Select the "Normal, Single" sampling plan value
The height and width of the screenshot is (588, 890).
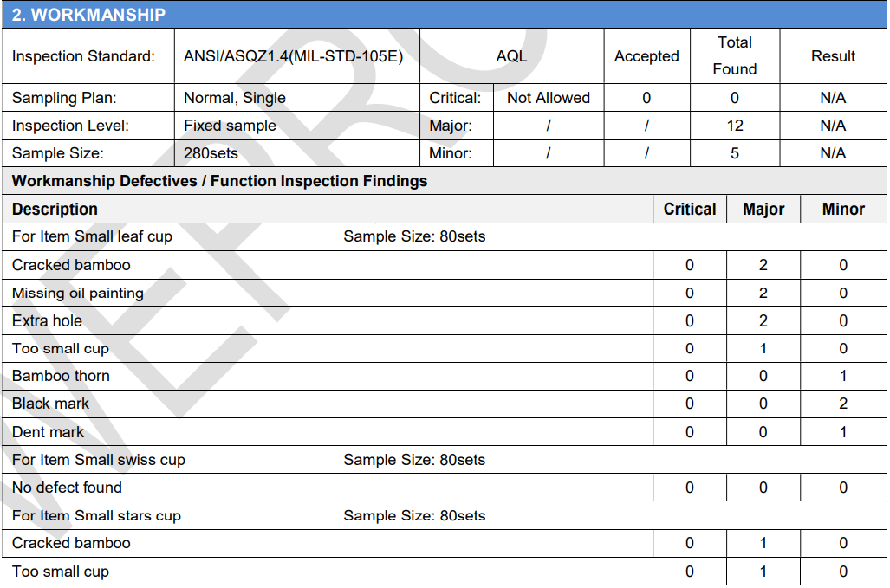pos(235,98)
